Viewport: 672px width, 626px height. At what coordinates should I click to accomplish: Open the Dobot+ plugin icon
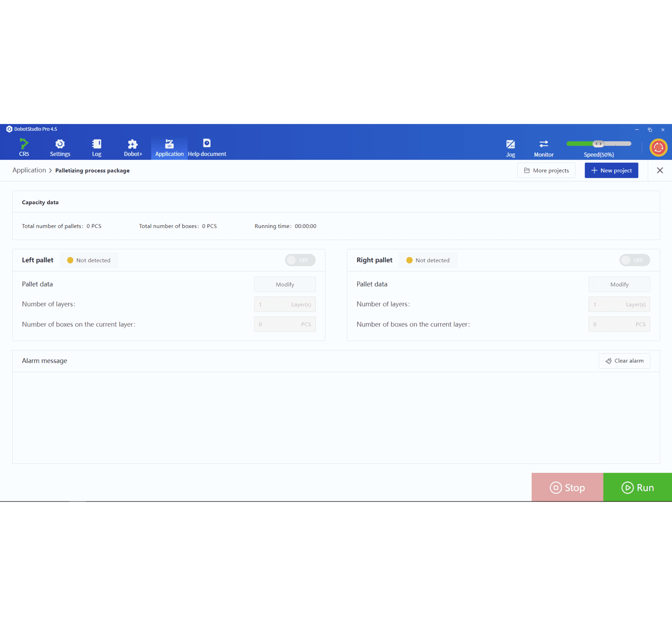coord(133,144)
